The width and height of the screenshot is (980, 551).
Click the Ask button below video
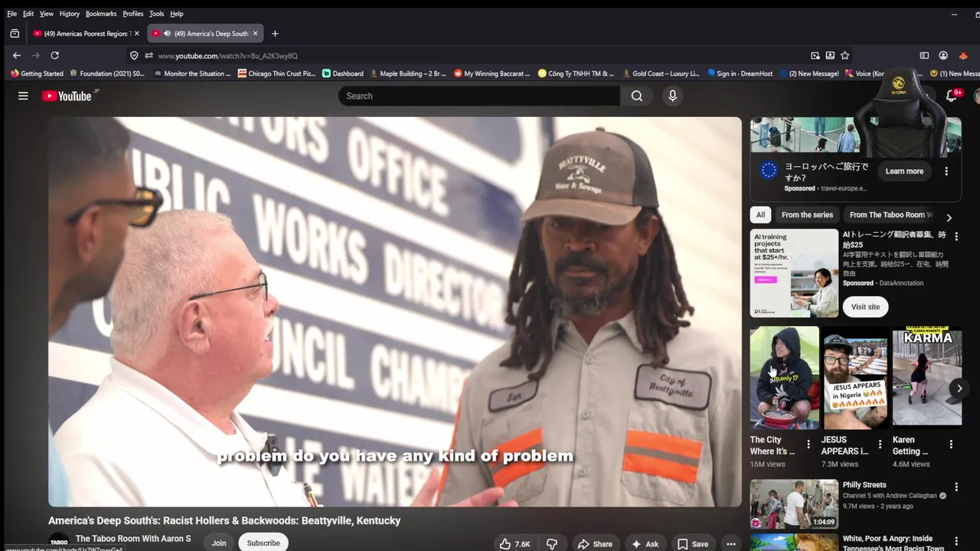point(645,544)
